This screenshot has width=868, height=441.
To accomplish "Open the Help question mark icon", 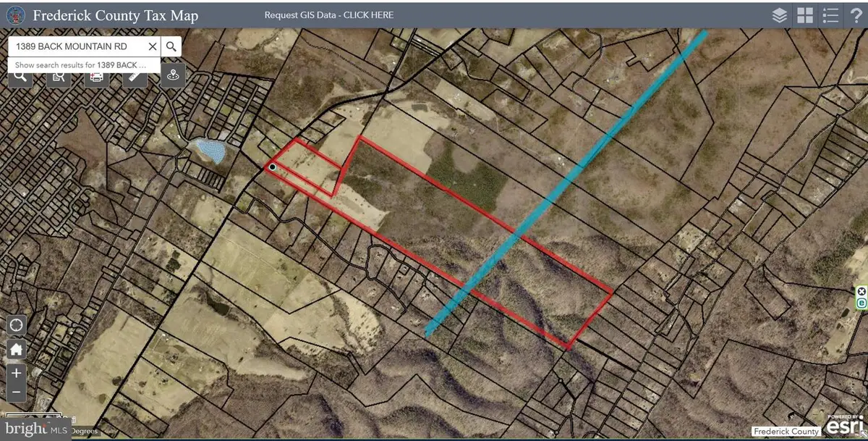I will [x=856, y=14].
